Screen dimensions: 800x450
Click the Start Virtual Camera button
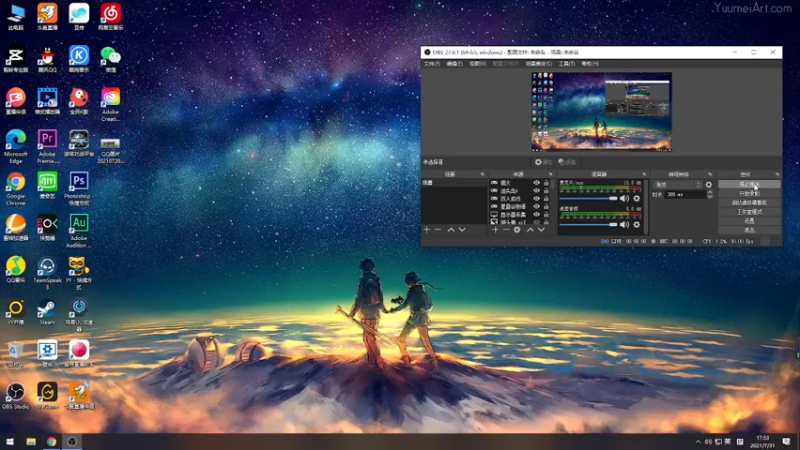coord(749,203)
